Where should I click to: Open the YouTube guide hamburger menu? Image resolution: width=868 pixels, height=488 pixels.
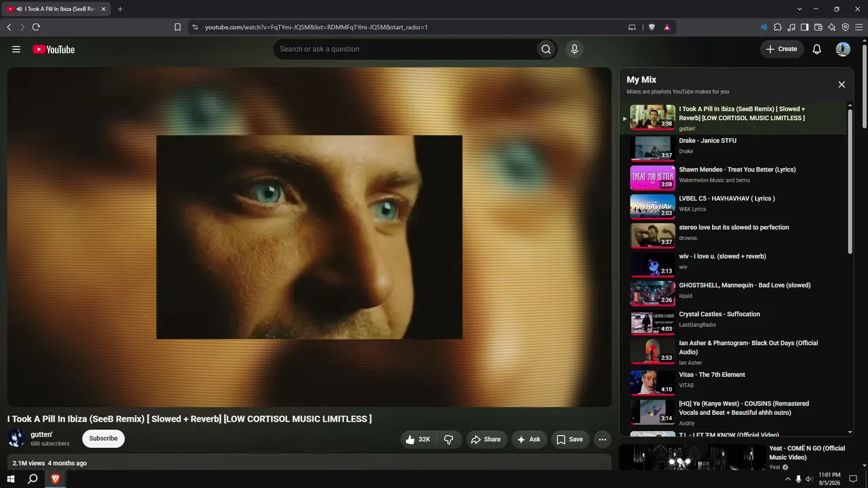(16, 49)
